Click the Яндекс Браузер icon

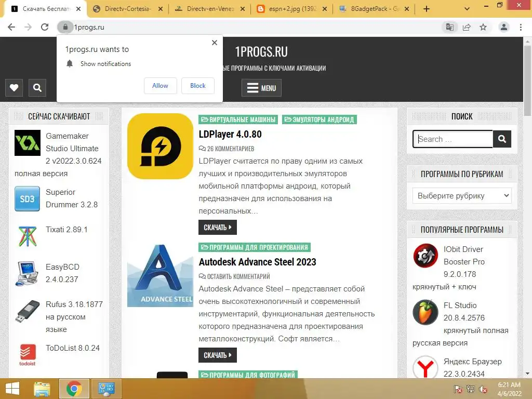[x=425, y=367]
